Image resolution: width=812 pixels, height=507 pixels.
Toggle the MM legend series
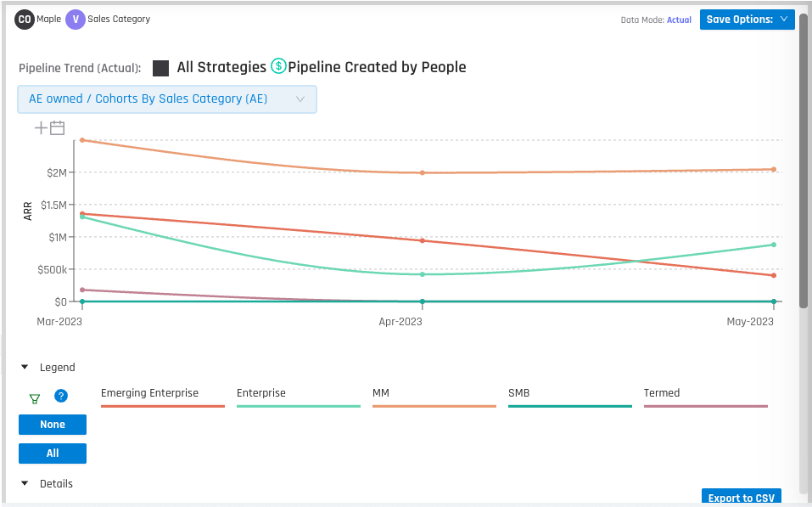point(434,398)
